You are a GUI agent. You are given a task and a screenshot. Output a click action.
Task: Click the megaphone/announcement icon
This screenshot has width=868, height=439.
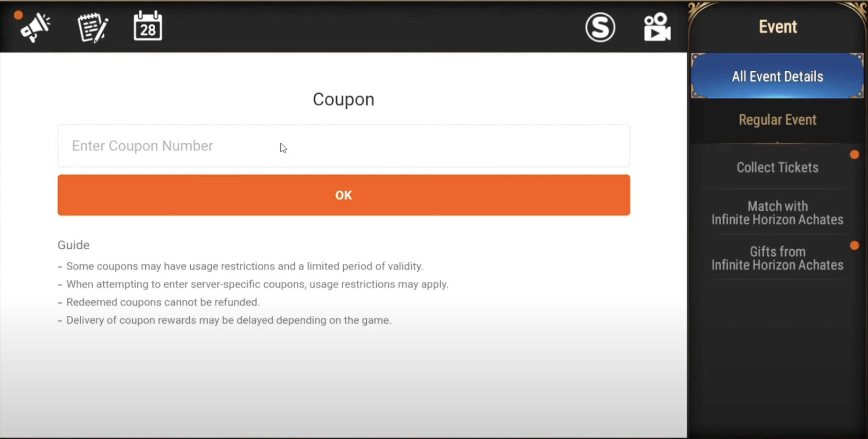click(x=34, y=26)
